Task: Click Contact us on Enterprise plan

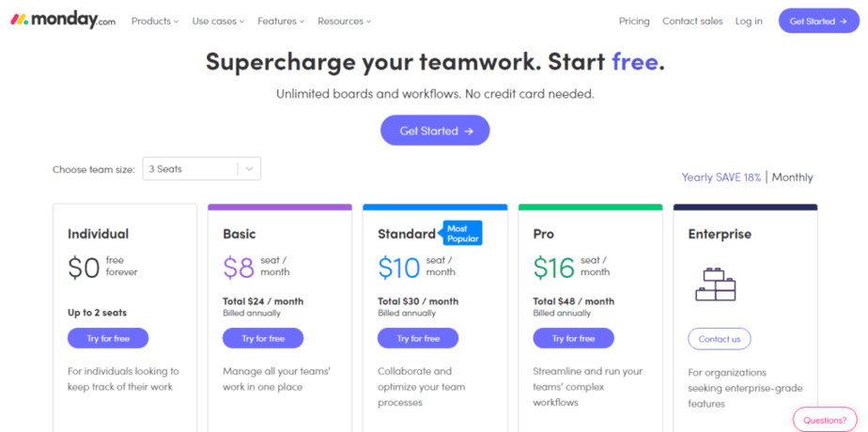Action: coord(719,339)
